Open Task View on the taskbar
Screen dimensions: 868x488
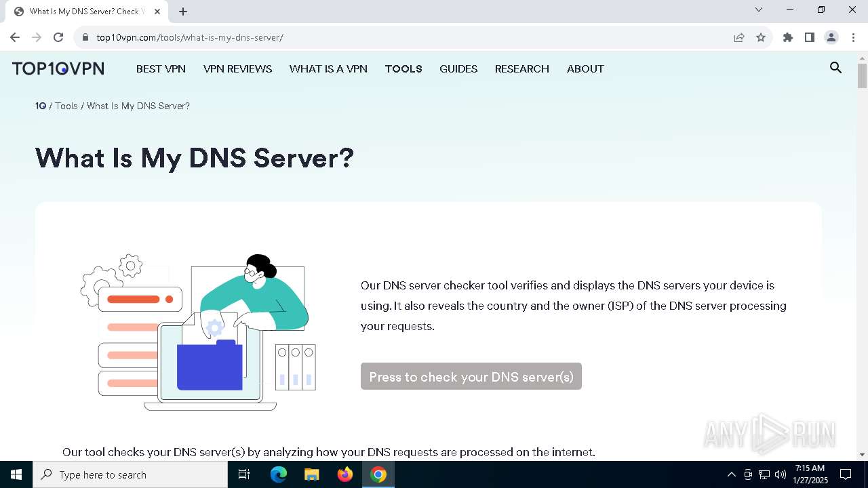[x=244, y=474]
